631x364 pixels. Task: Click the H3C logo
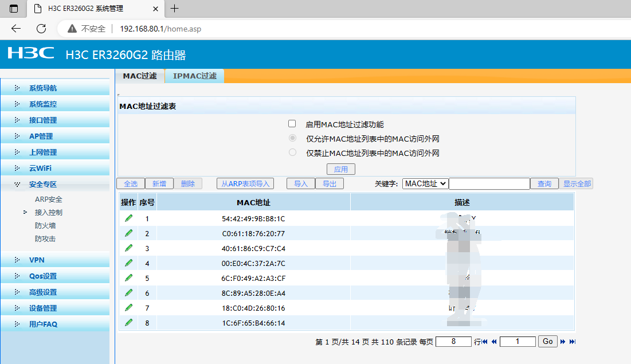pyautogui.click(x=31, y=53)
